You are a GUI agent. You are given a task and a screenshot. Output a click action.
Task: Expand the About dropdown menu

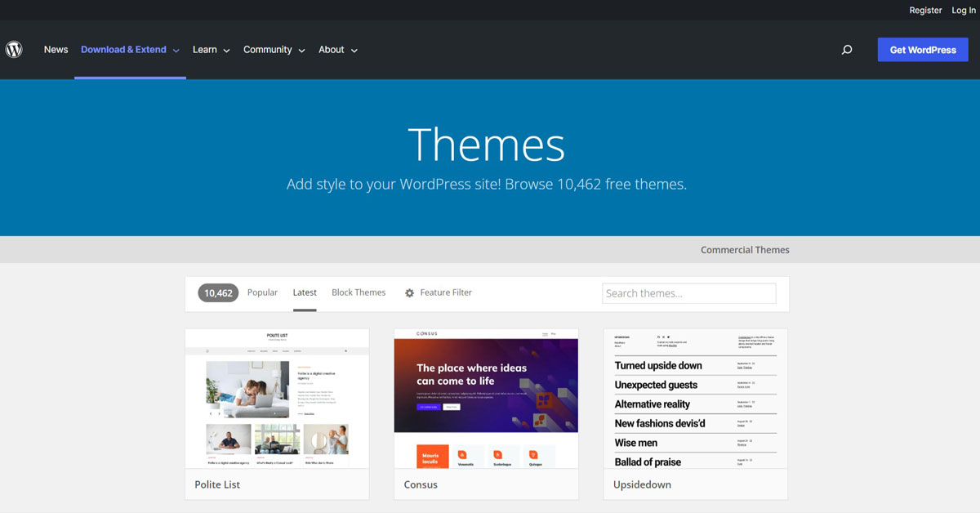tap(338, 50)
